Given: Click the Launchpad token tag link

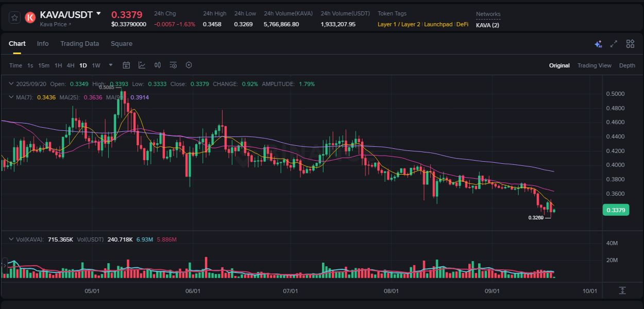Looking at the screenshot, I should 438,24.
